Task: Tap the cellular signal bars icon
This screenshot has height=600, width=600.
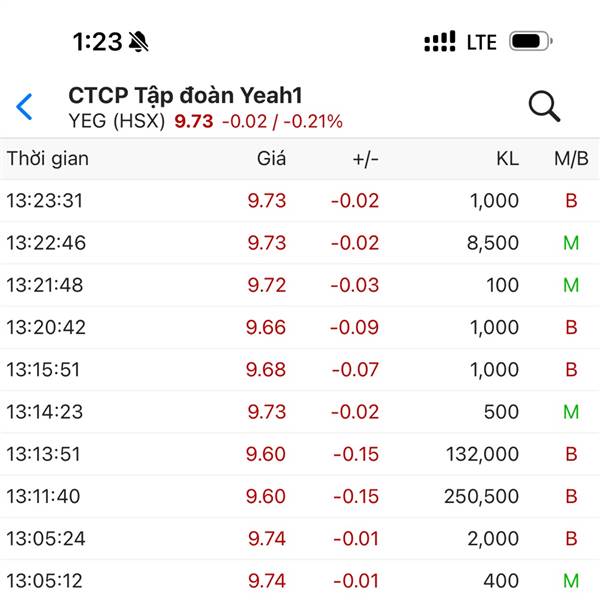Action: click(x=440, y=41)
